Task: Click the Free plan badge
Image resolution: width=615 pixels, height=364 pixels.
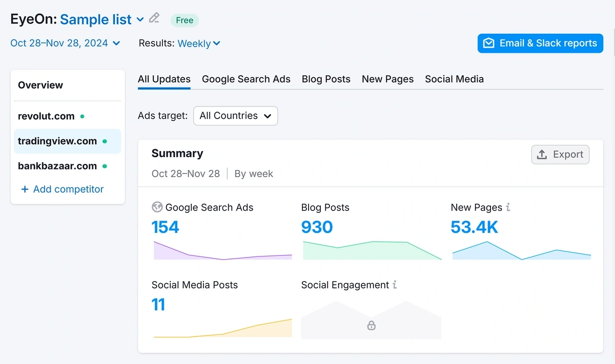Action: click(x=184, y=20)
